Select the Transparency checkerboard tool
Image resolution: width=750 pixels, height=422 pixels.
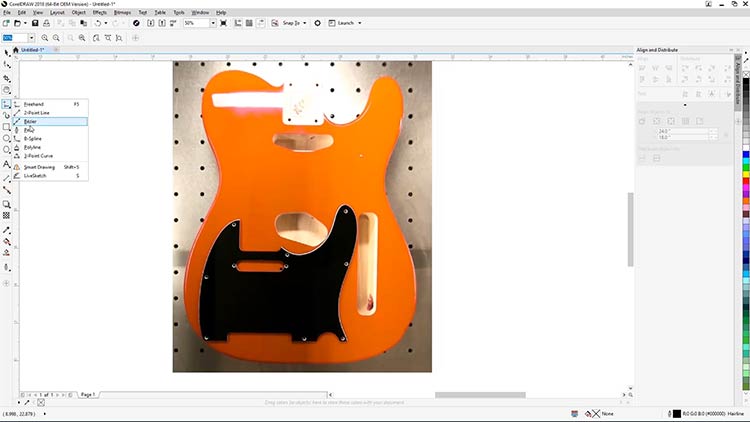coord(6,216)
